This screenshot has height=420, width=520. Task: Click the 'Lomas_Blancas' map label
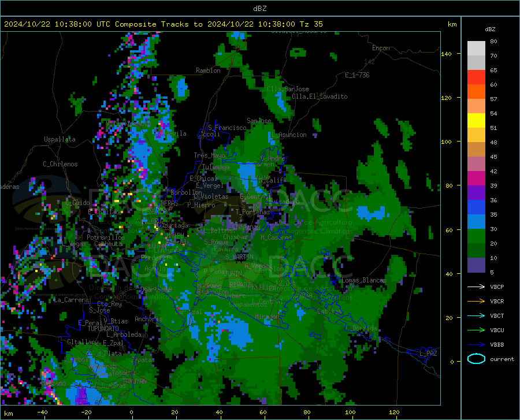364,280
